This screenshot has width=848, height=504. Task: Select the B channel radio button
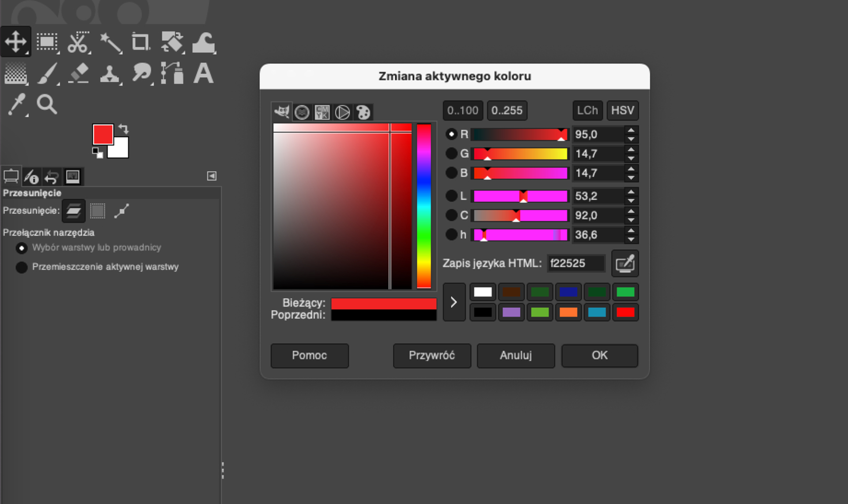pos(451,173)
